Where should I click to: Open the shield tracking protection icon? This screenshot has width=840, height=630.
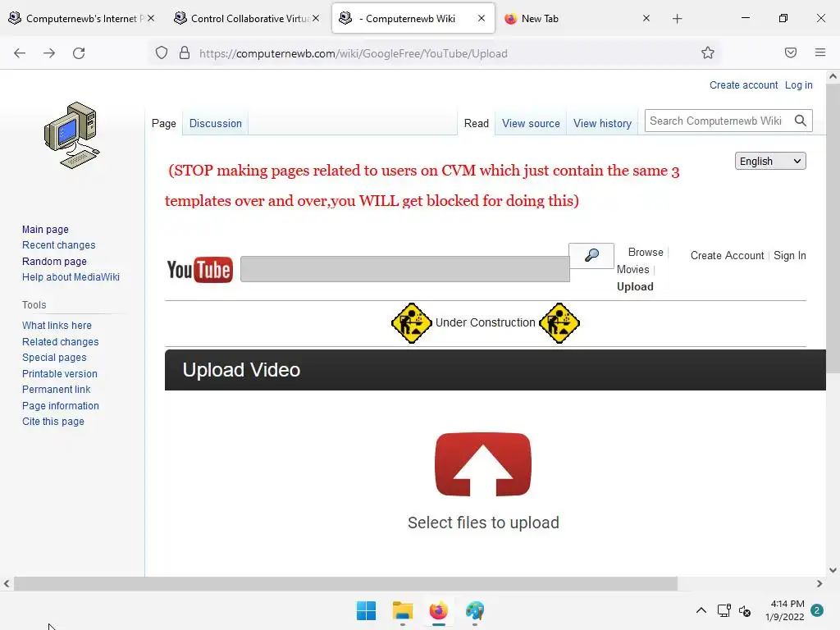click(162, 53)
